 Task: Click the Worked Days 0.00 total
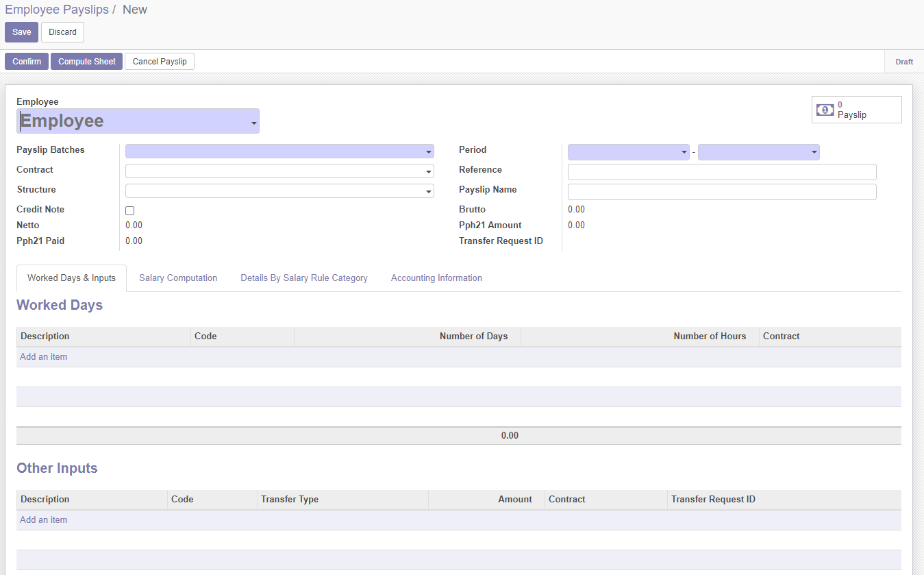[x=510, y=436]
